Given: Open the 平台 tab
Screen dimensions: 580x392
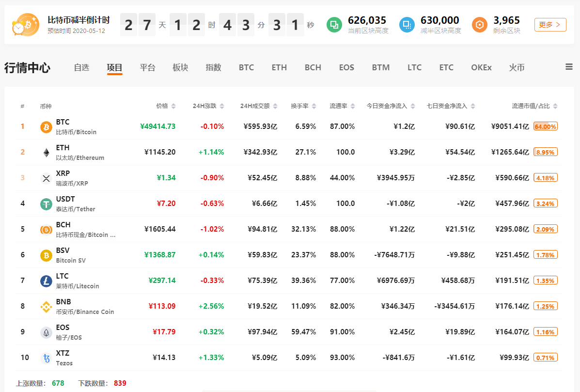Looking at the screenshot, I should (x=147, y=67).
